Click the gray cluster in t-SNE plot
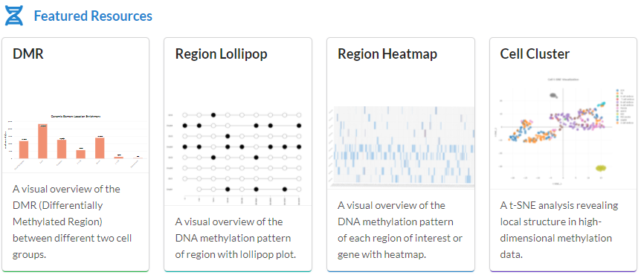 (553, 96)
